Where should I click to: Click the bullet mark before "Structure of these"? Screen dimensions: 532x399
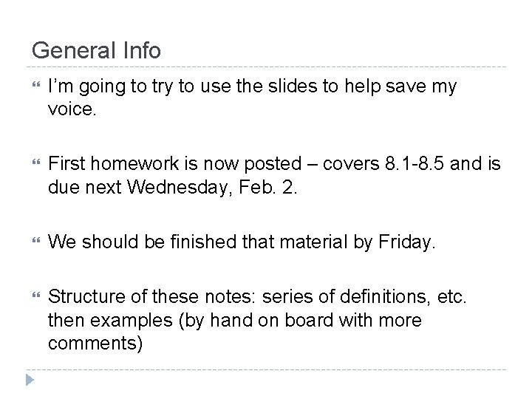[36, 295]
